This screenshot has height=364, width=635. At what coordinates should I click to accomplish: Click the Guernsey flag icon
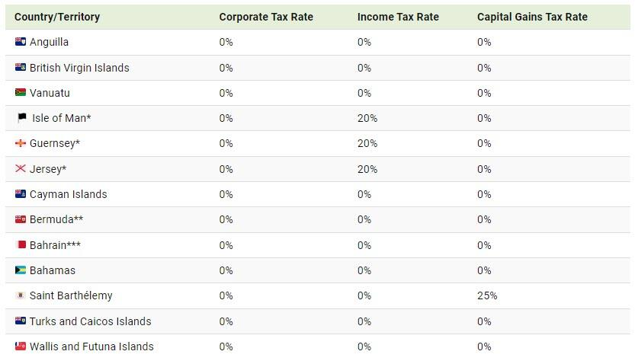(21, 143)
